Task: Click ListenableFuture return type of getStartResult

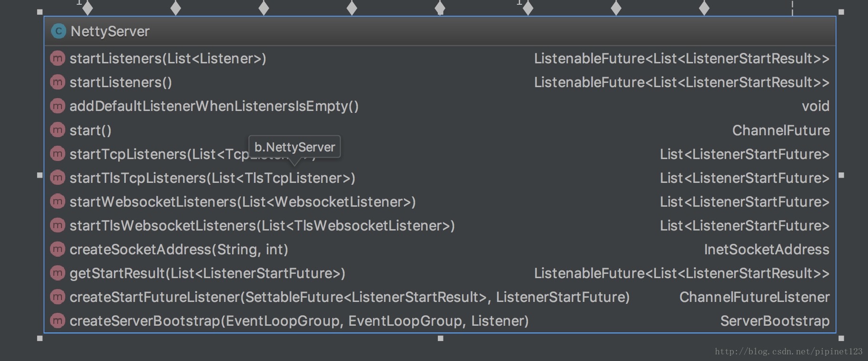Action: point(682,273)
